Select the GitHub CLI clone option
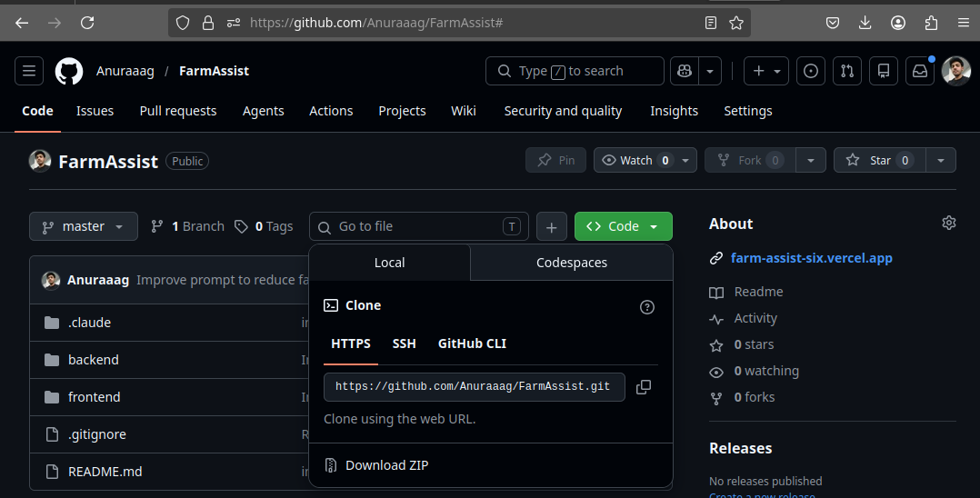The image size is (980, 498). click(472, 344)
